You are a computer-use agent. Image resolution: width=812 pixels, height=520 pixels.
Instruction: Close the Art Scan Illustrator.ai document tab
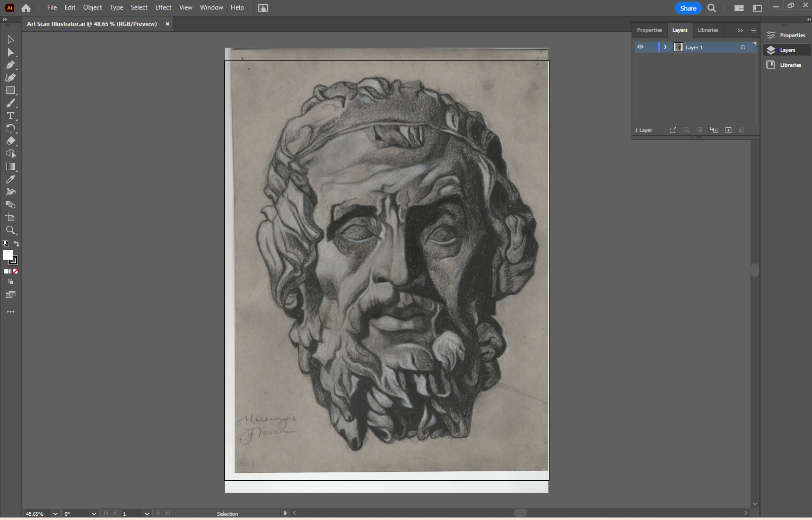[168, 24]
